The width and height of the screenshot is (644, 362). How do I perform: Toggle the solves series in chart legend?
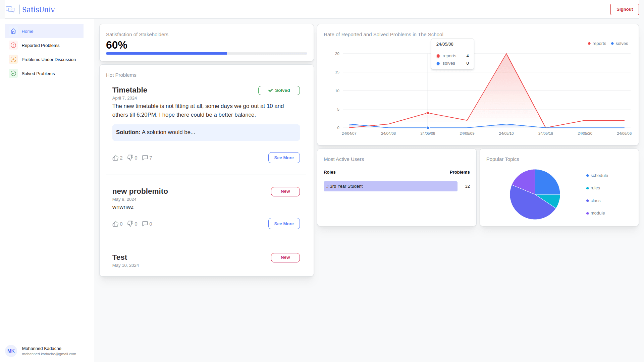pyautogui.click(x=620, y=44)
